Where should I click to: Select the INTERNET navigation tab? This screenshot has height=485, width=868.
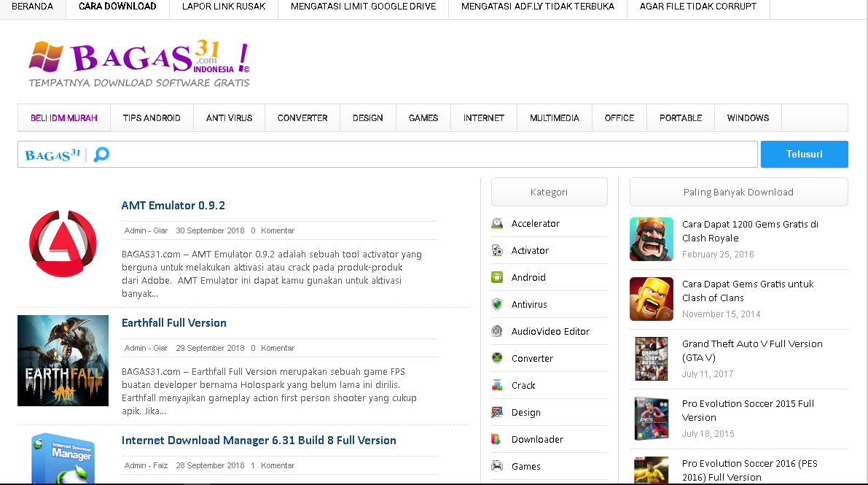coord(484,118)
